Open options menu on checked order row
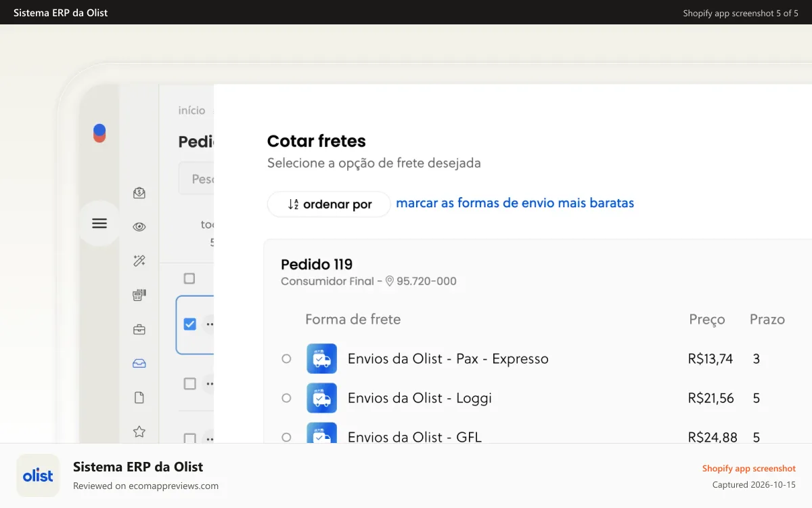812x508 pixels. (209, 324)
